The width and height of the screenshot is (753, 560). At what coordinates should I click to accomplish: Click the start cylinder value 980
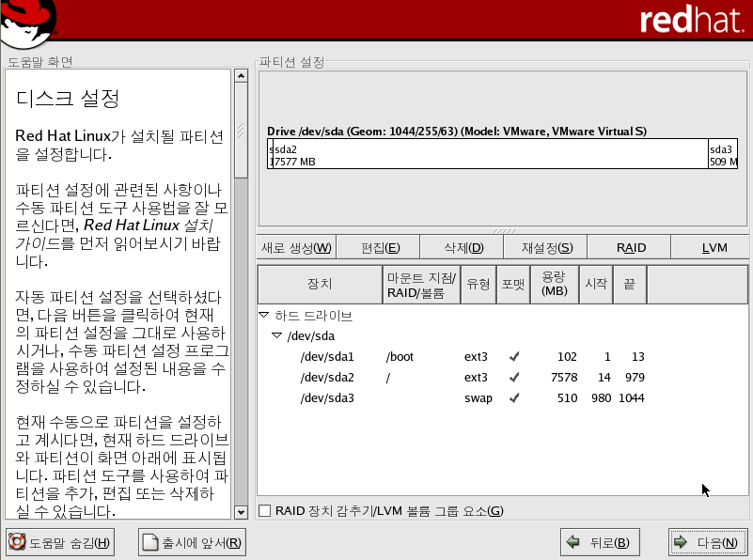602,398
